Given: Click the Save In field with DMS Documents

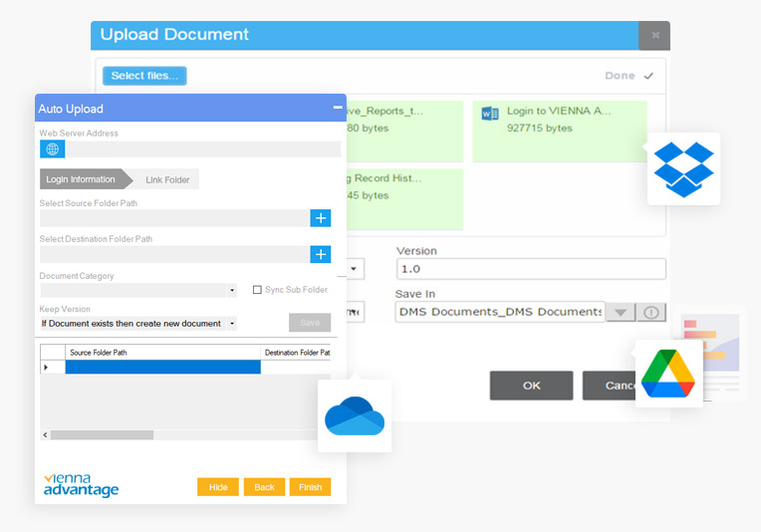Looking at the screenshot, I should pos(500,312).
